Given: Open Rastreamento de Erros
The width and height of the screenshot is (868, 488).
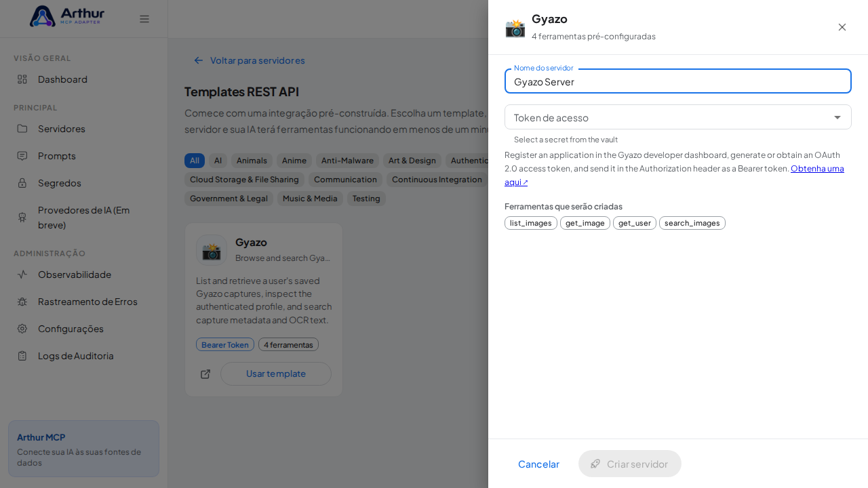Looking at the screenshot, I should point(83,302).
